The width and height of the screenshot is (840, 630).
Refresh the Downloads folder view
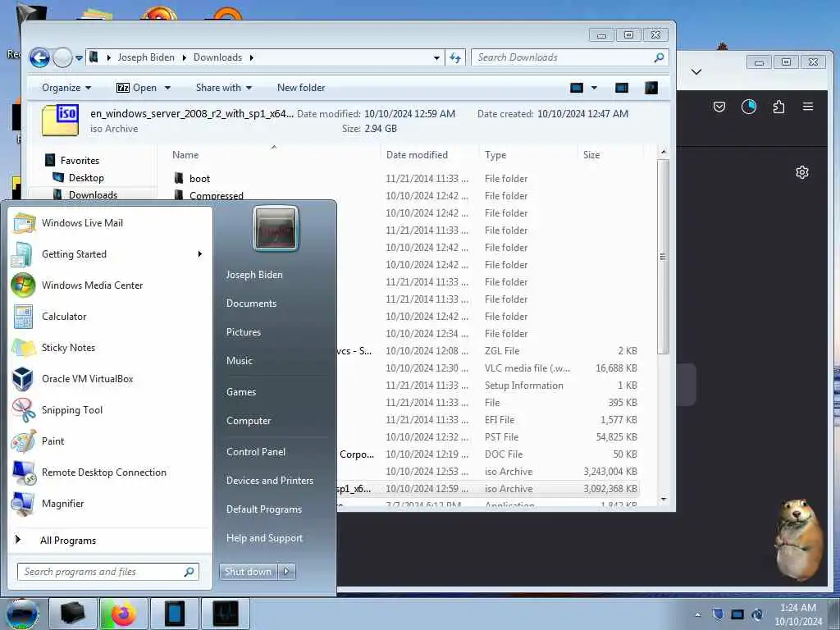(x=455, y=57)
